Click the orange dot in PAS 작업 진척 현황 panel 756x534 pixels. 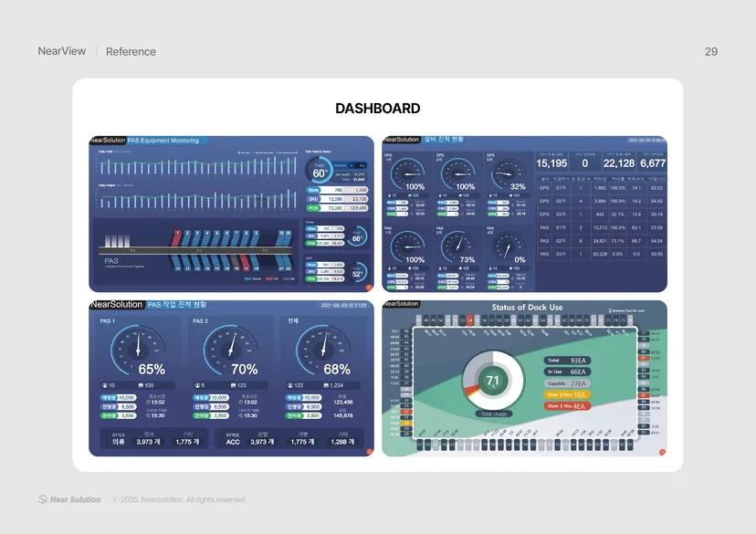pyautogui.click(x=369, y=452)
